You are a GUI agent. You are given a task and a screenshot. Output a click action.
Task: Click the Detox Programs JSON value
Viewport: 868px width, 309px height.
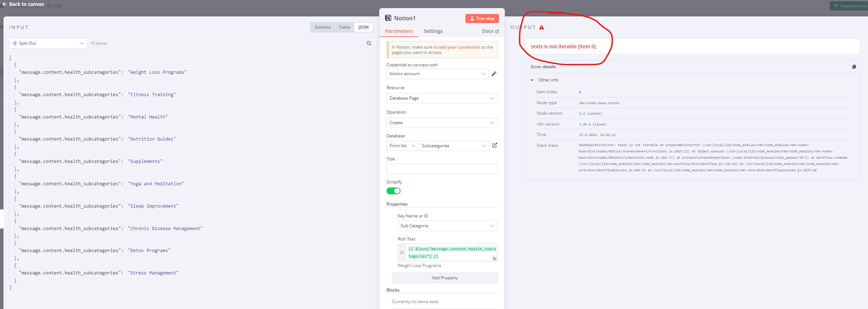pos(149,251)
